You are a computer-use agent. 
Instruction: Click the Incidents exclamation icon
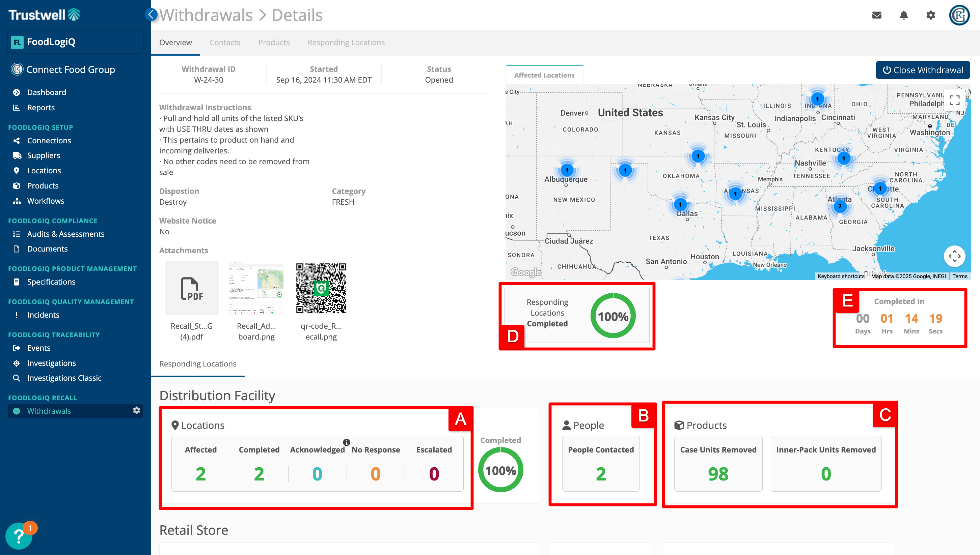17,315
